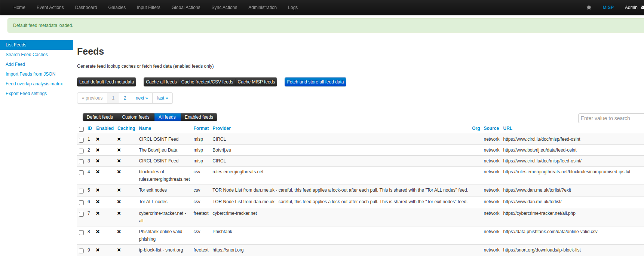Open the Dashboard menu
Image resolution: width=644 pixels, height=256 pixels.
click(x=86, y=7)
